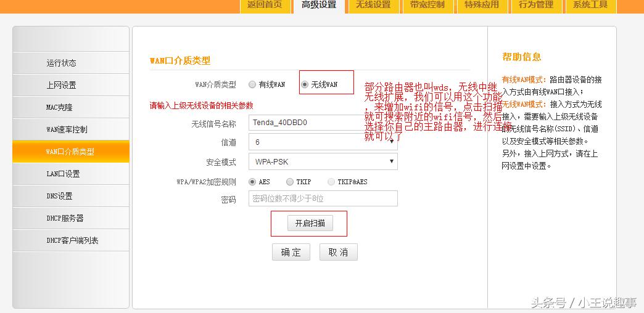Screen dimensions: 644x313
Task: Select the WAN口介质类型 sidebar item
Action: [x=71, y=152]
